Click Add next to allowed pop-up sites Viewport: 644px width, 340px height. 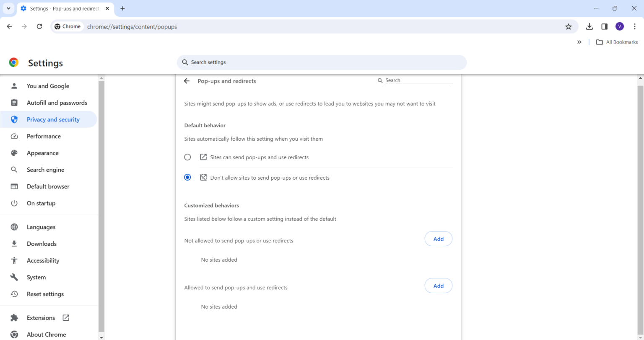coord(438,285)
